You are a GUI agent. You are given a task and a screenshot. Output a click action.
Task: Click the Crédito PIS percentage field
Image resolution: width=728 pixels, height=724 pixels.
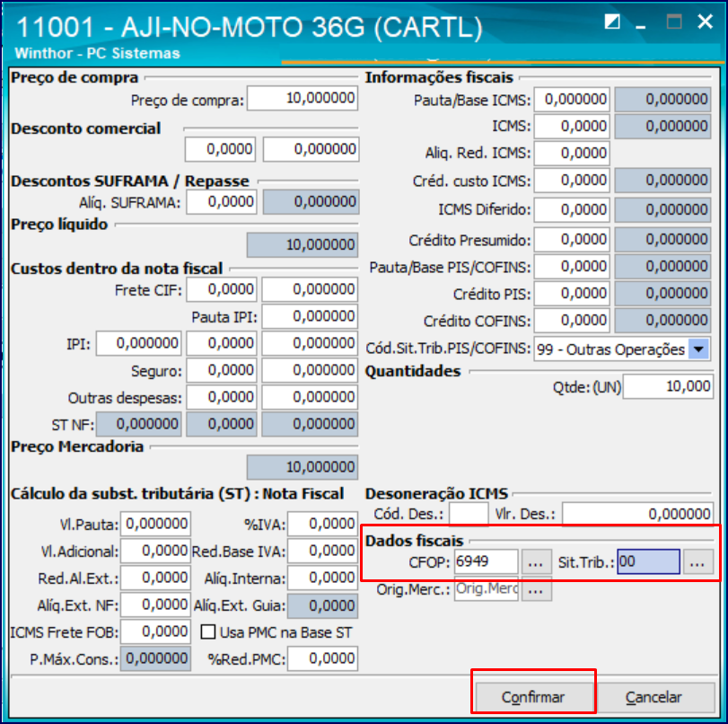click(572, 294)
